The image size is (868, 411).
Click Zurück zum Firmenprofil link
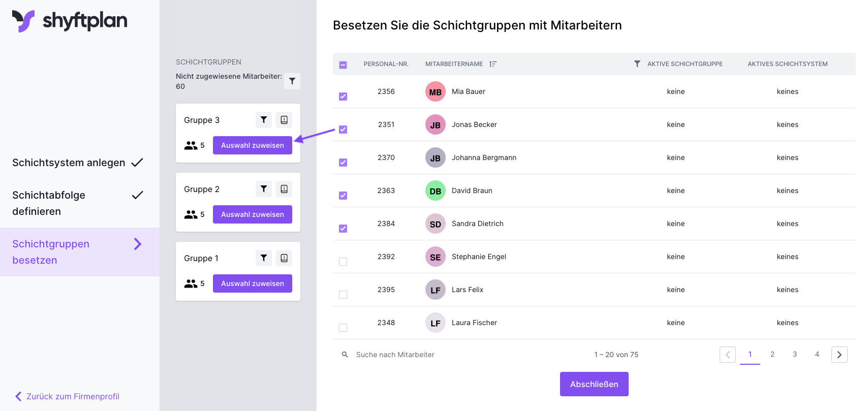click(73, 396)
